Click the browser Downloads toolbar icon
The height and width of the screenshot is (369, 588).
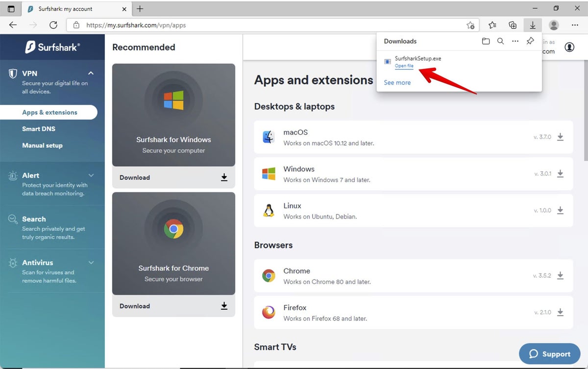(x=532, y=25)
